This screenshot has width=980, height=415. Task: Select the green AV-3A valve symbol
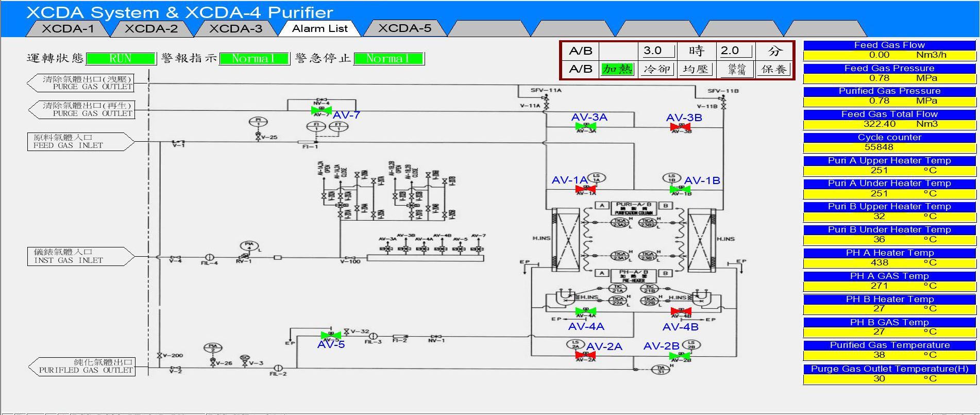pos(586,127)
